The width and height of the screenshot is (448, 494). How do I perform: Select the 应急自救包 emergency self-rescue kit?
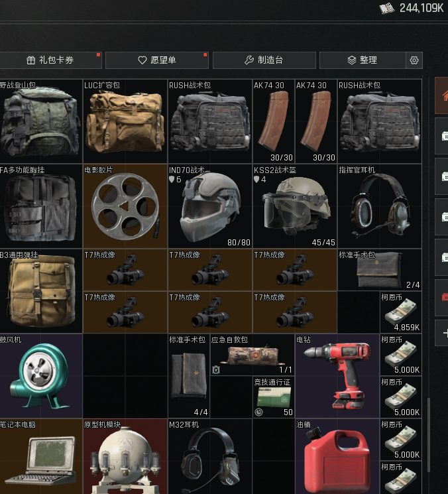pyautogui.click(x=252, y=355)
